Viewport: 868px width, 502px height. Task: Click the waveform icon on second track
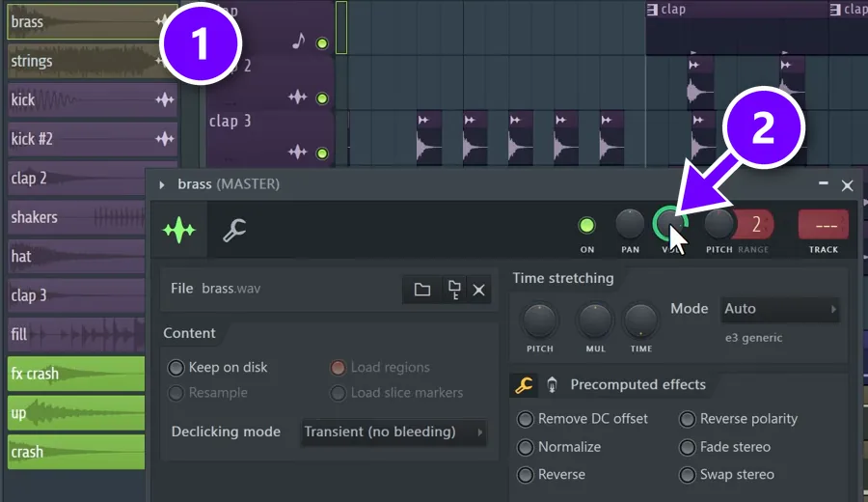[x=298, y=97]
